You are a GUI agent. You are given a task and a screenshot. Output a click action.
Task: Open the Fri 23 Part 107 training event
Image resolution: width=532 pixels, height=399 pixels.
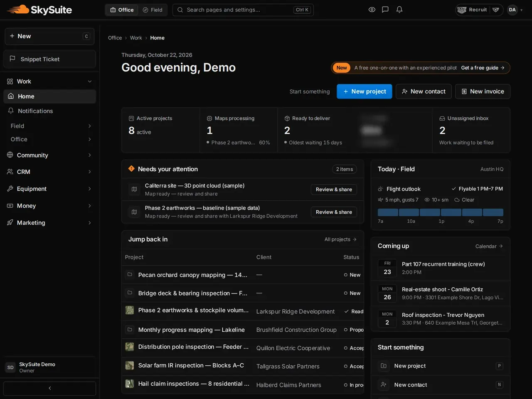click(441, 268)
